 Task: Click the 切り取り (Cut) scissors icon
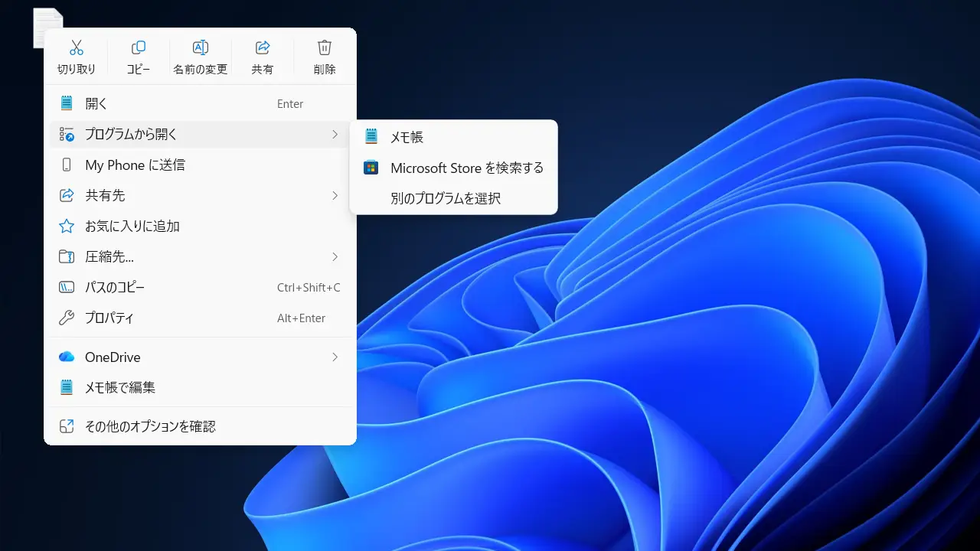[77, 48]
